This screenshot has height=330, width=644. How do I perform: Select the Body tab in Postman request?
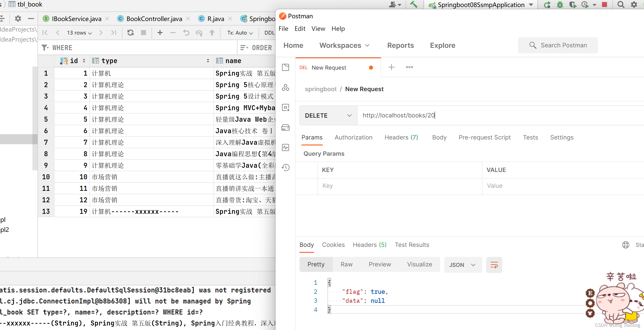tap(439, 137)
